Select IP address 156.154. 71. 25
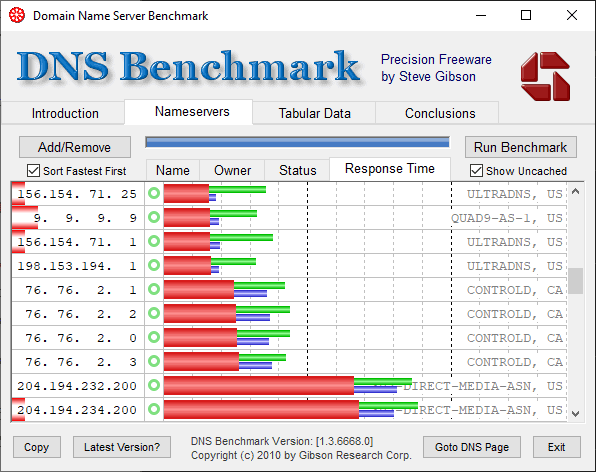Image resolution: width=596 pixels, height=472 pixels. coord(77,194)
